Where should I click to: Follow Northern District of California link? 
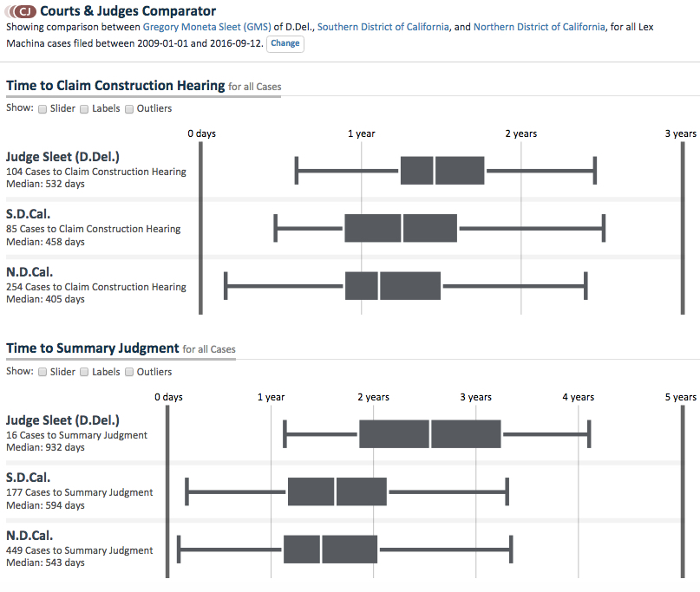click(540, 27)
